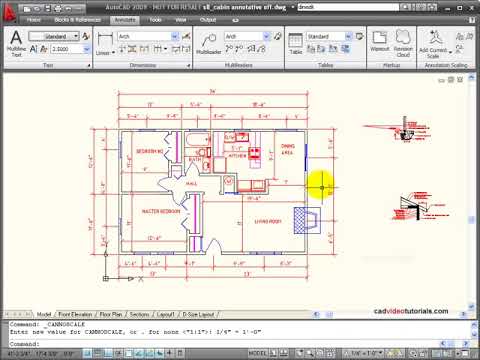Toggle Dynamic Input in status bar
The image size is (480, 360).
point(160,353)
